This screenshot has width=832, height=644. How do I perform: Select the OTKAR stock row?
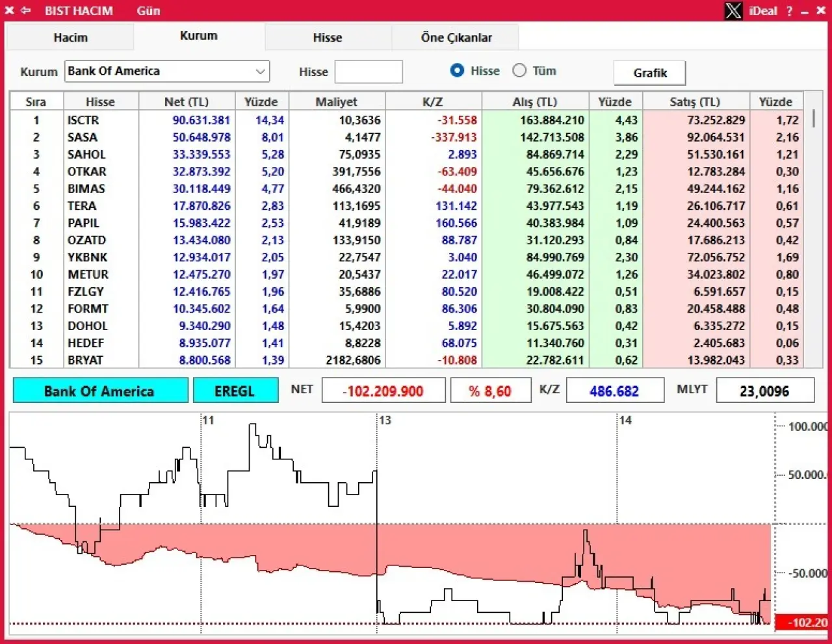(x=407, y=172)
